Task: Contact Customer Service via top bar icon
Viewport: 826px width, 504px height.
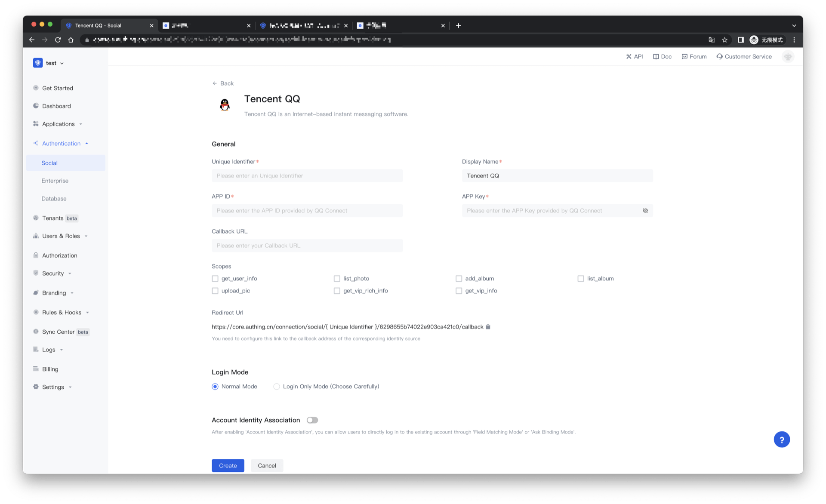Action: click(x=744, y=56)
